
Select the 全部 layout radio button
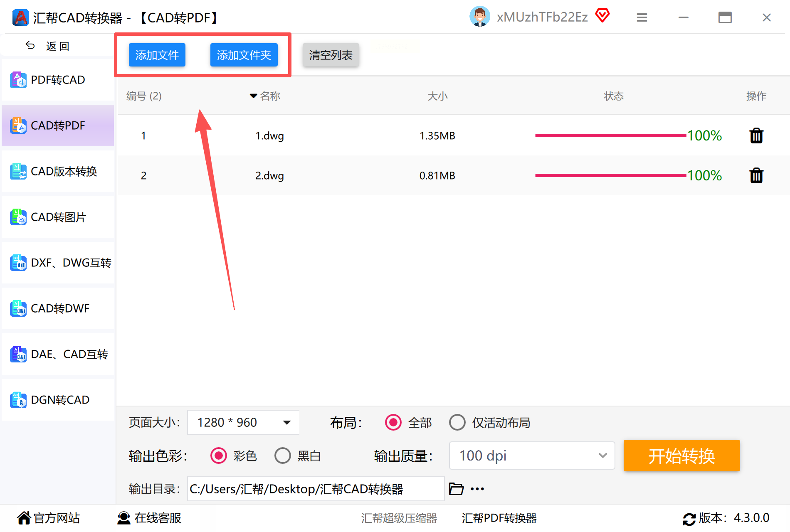click(393, 422)
